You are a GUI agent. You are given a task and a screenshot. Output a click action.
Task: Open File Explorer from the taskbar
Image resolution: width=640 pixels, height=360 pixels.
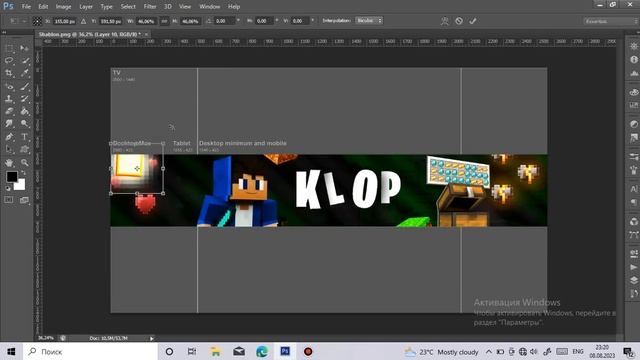pyautogui.click(x=215, y=351)
